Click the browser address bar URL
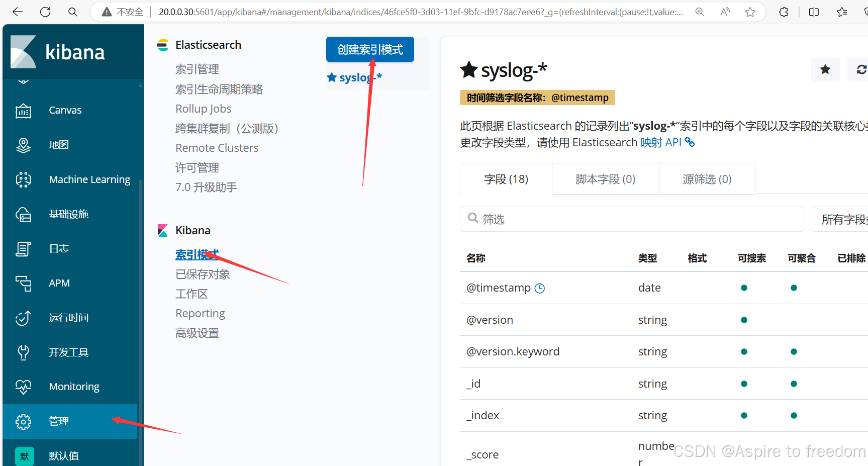 pyautogui.click(x=421, y=12)
